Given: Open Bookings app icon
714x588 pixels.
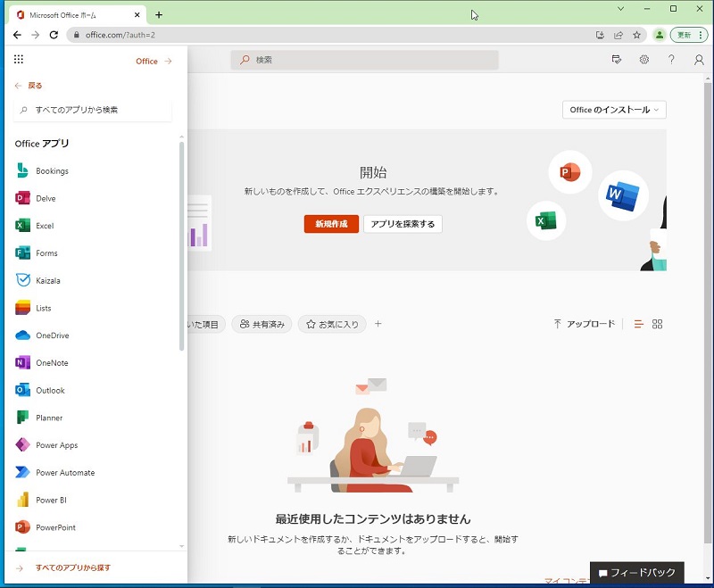Looking at the screenshot, I should (x=23, y=170).
